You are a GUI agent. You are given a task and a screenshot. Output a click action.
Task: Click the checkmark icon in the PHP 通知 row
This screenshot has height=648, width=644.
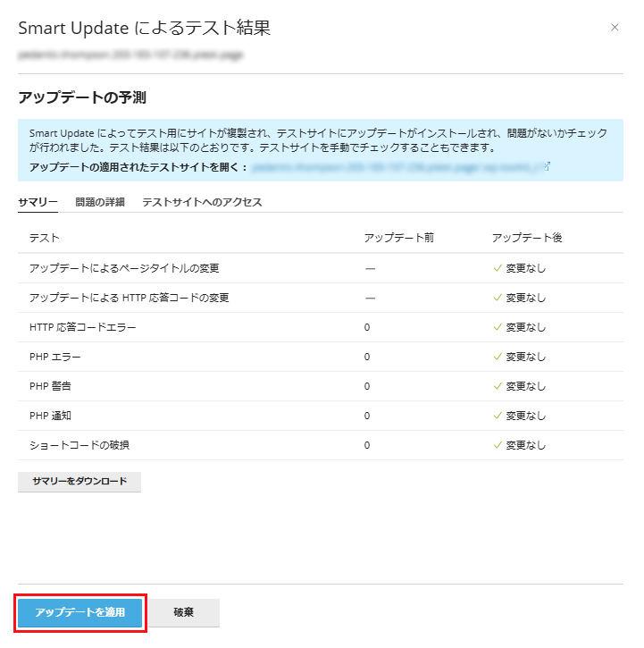pos(498,416)
